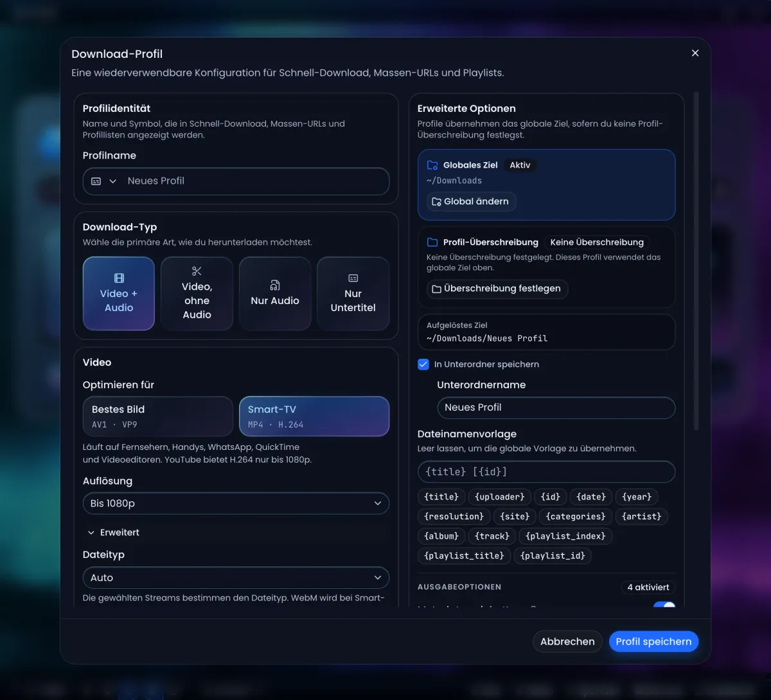Insert the {year} template tag
Viewport: 771px width, 700px height.
pyautogui.click(x=637, y=497)
